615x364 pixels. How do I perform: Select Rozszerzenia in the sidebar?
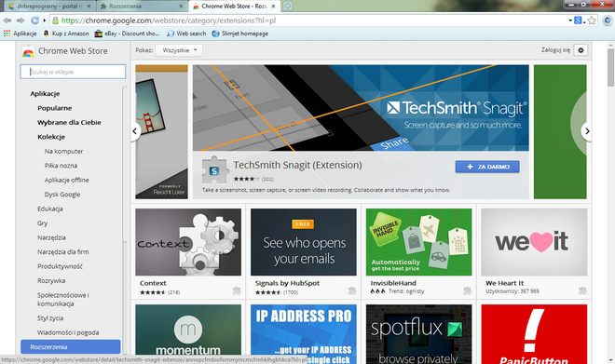click(x=71, y=346)
